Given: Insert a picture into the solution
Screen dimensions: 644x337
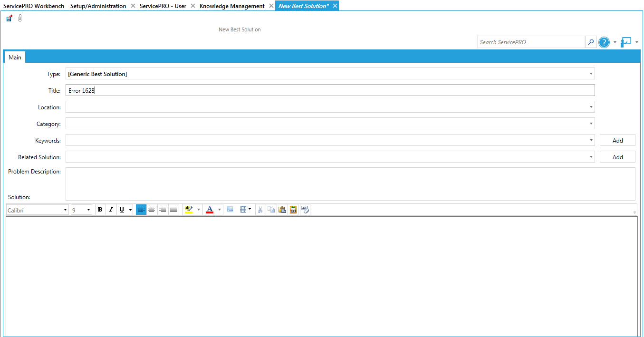Looking at the screenshot, I should tap(230, 209).
